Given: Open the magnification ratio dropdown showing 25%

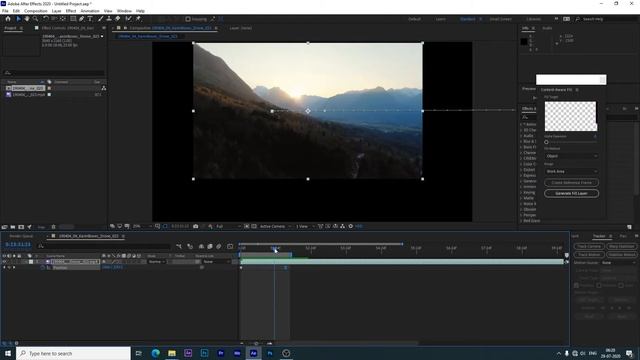Looking at the screenshot, I should pyautogui.click(x=142, y=226).
